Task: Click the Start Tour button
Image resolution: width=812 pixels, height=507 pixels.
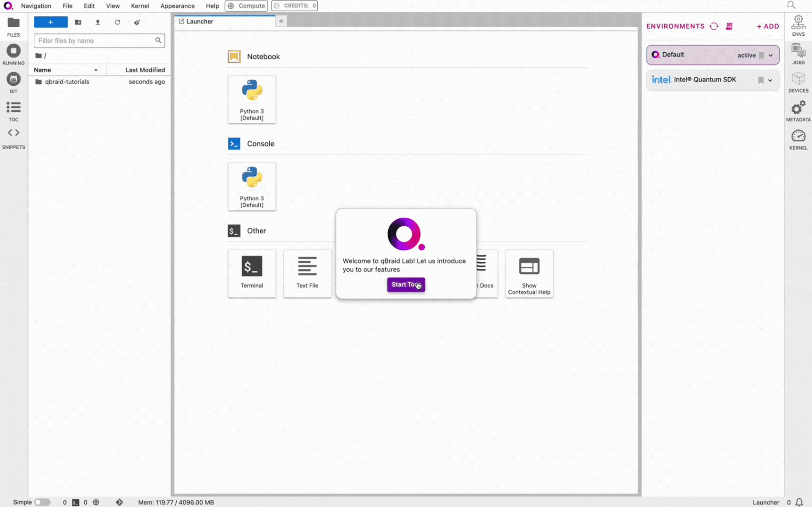Action: pos(406,285)
